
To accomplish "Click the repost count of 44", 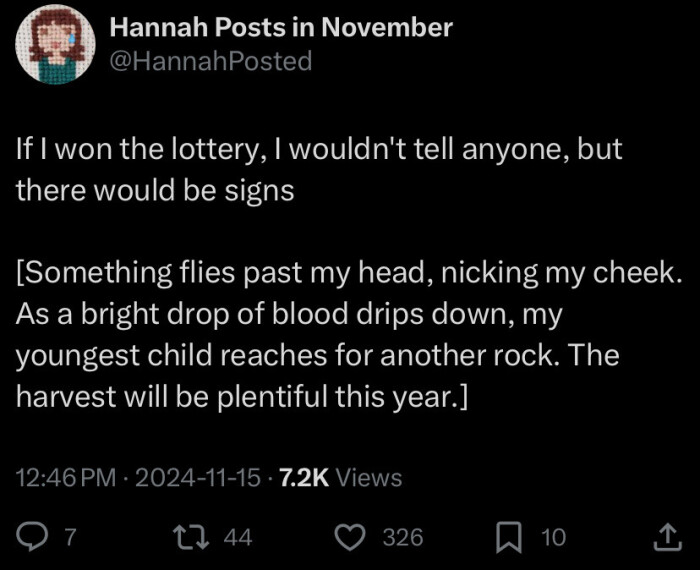I will [237, 538].
